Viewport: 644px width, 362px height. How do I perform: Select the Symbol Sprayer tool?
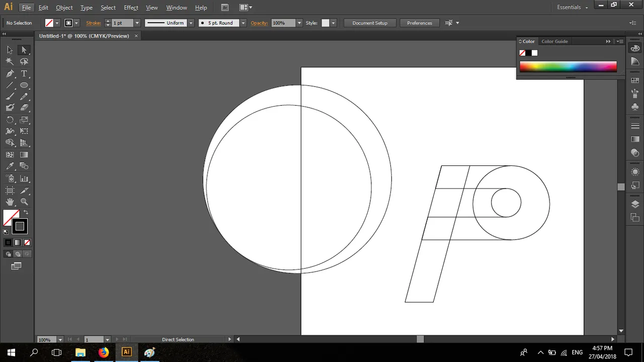(10, 178)
